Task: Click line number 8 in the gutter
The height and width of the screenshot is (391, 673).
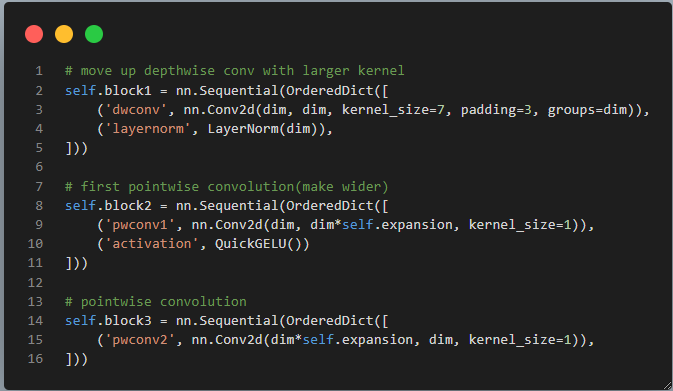Action: pyautogui.click(x=39, y=206)
